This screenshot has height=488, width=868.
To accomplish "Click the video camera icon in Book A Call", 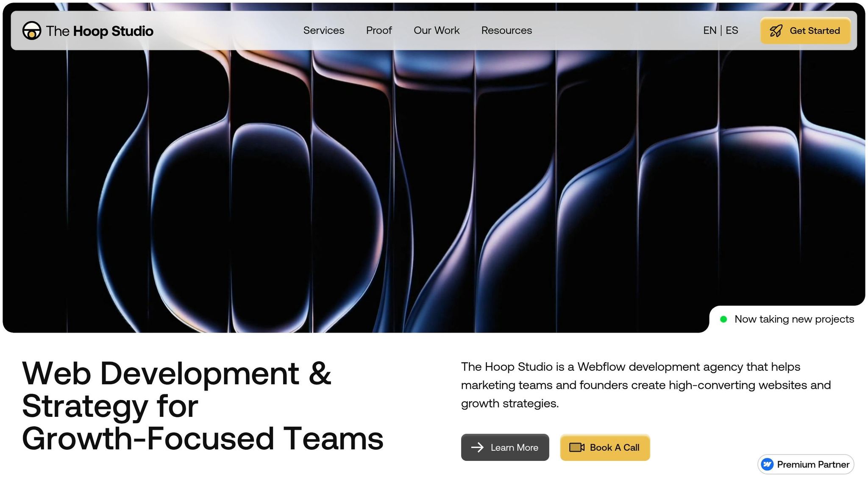I will (576, 447).
